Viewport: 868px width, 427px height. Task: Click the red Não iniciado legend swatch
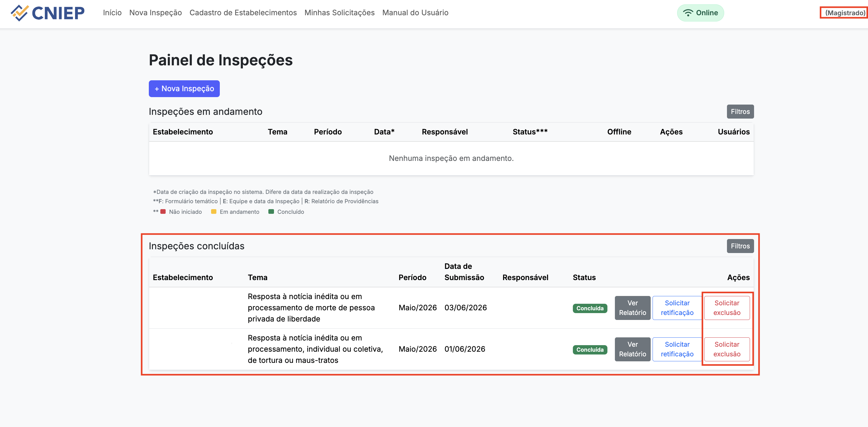click(x=163, y=212)
